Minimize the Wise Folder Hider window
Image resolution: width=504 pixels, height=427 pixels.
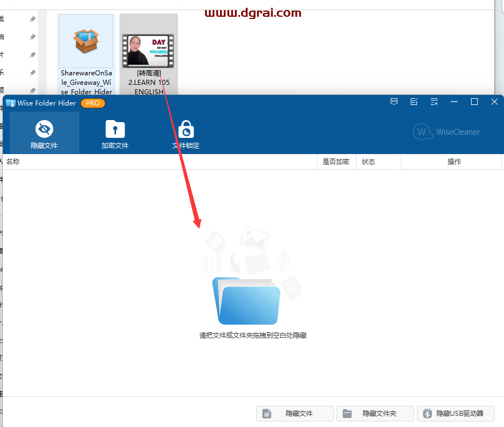454,102
